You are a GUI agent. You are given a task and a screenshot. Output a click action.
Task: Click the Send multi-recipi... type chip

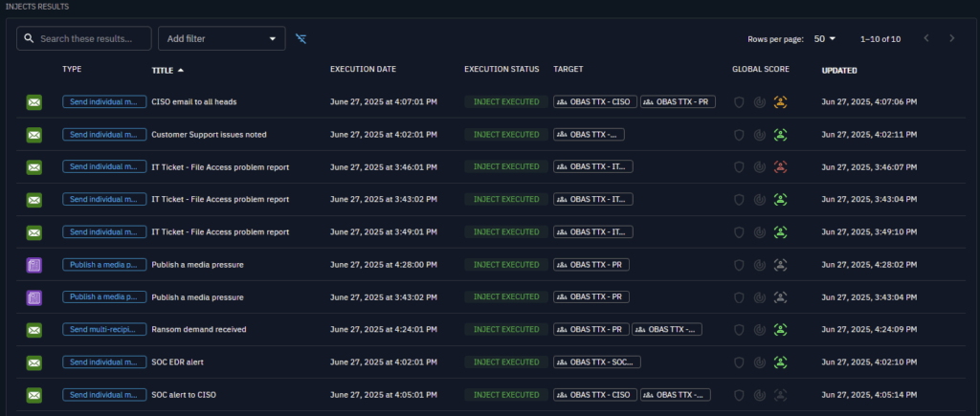[104, 330]
